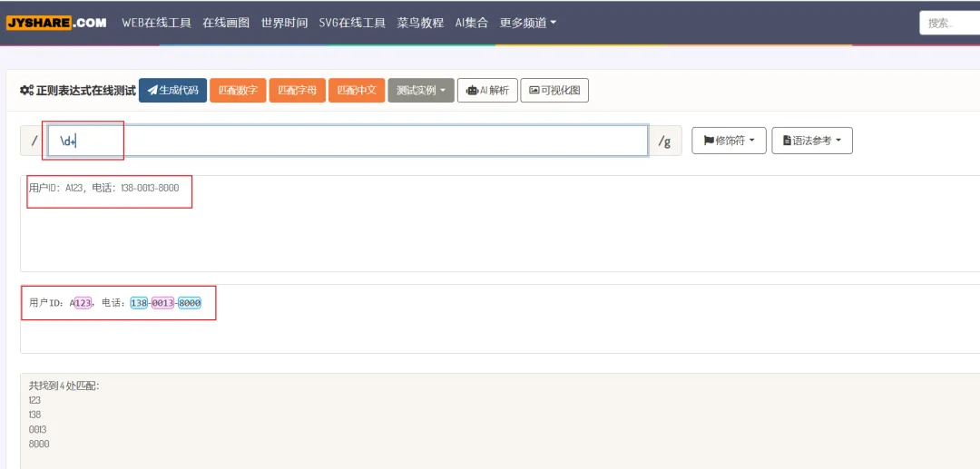Viewport: 980px width, 469px height.
Task: Click the highlighted match 0013
Action: 162,303
